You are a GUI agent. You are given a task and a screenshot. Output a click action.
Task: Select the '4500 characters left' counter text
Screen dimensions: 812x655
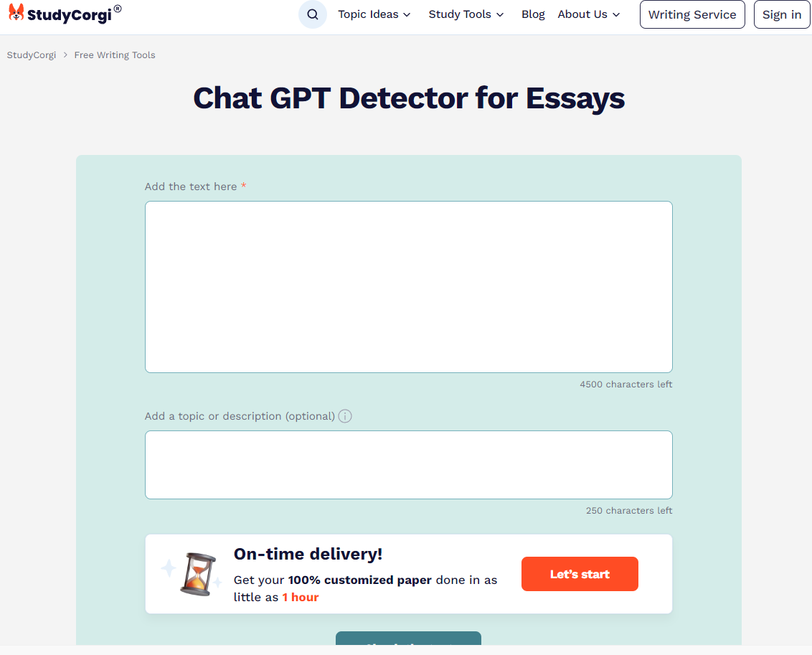click(625, 385)
